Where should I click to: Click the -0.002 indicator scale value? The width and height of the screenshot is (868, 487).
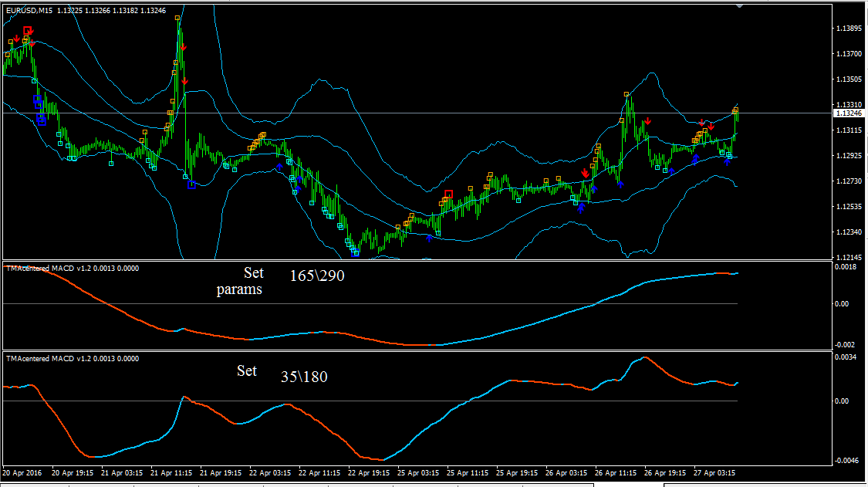pyautogui.click(x=846, y=345)
